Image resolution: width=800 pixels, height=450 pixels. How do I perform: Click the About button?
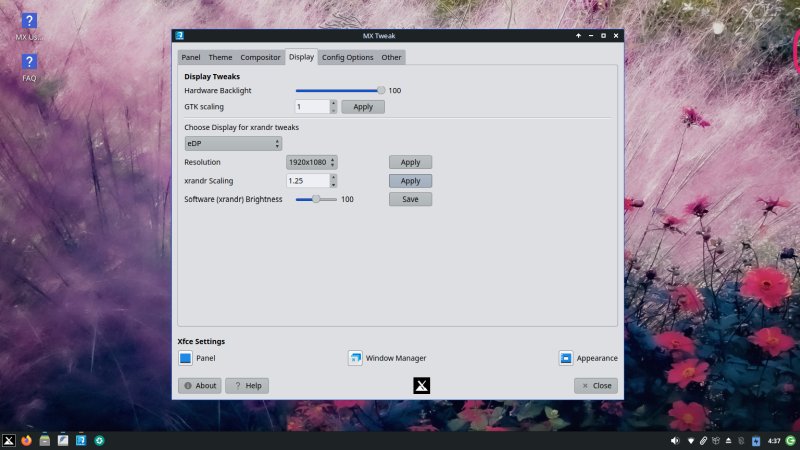(x=199, y=386)
